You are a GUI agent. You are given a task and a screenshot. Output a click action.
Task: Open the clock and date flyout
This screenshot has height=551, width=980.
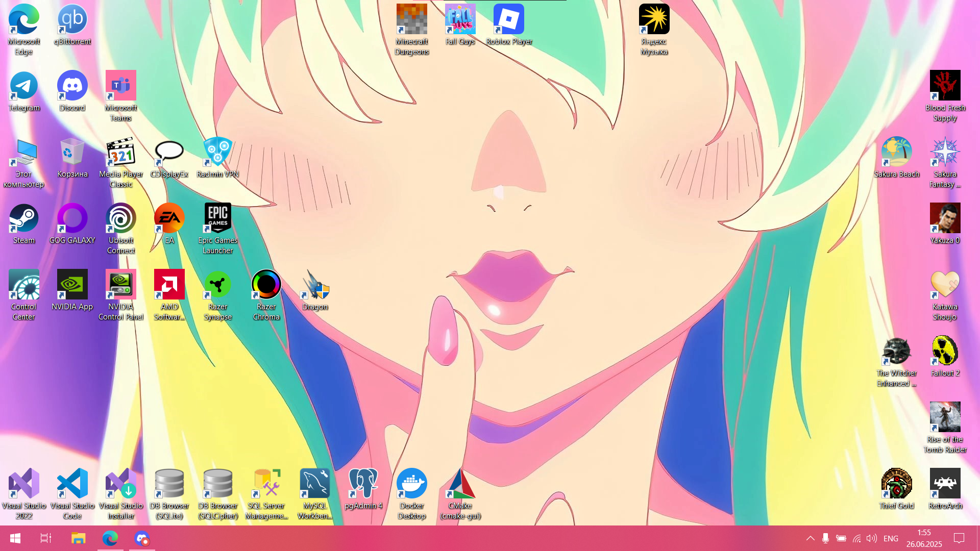pyautogui.click(x=924, y=538)
